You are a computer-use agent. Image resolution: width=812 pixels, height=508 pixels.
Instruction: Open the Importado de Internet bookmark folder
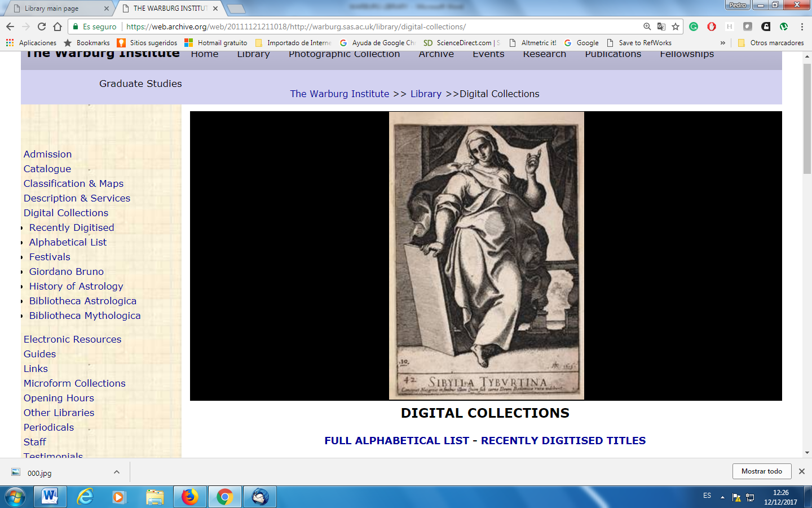coord(293,43)
